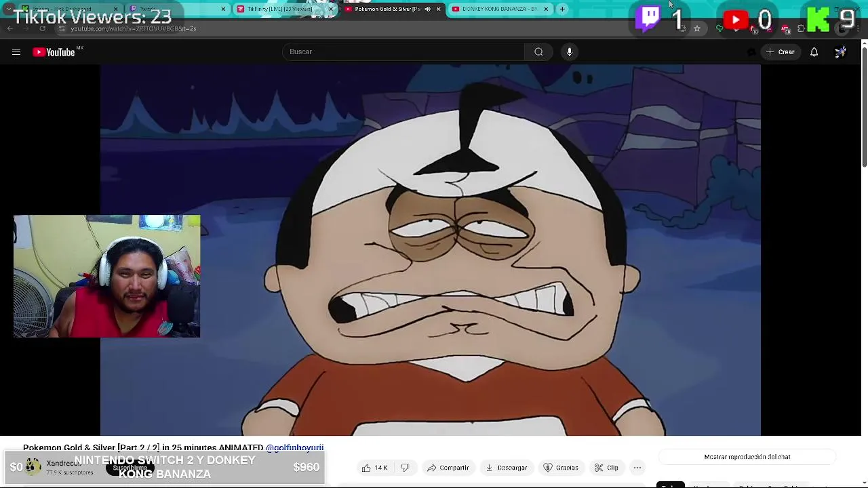
Task: Click the Compartir share button
Action: [448, 468]
